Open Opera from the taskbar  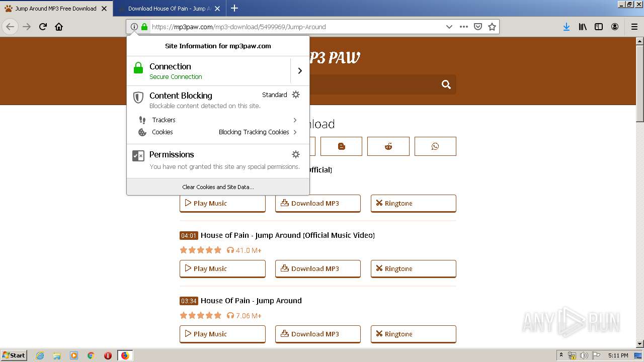coord(108,355)
